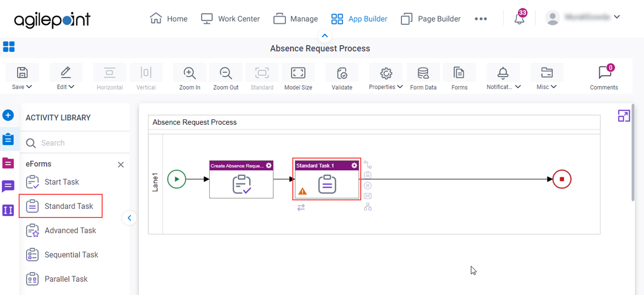This screenshot has width=644, height=295.
Task: Open the Edit pencil tool
Action: pyautogui.click(x=65, y=73)
